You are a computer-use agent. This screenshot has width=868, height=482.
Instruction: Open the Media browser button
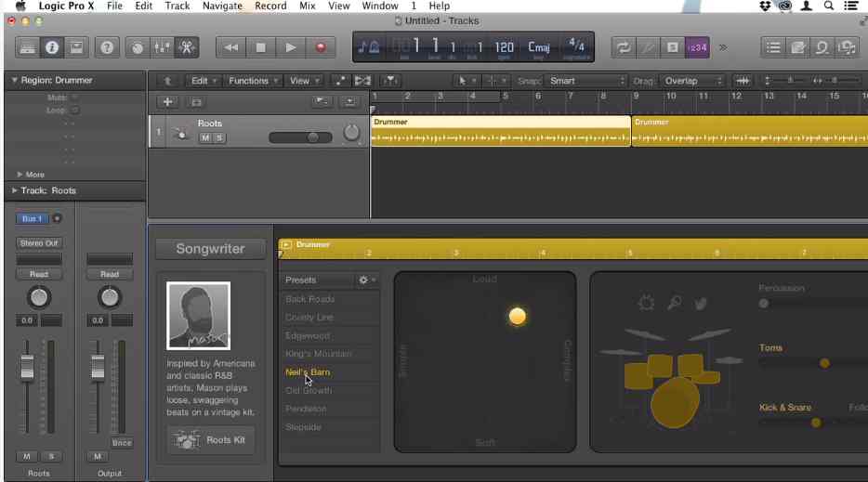[x=847, y=47]
